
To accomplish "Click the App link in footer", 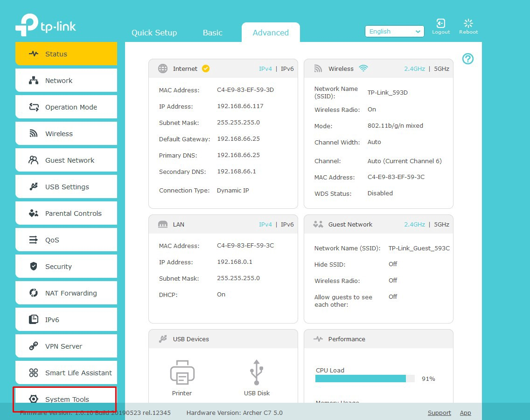I will [x=465, y=413].
